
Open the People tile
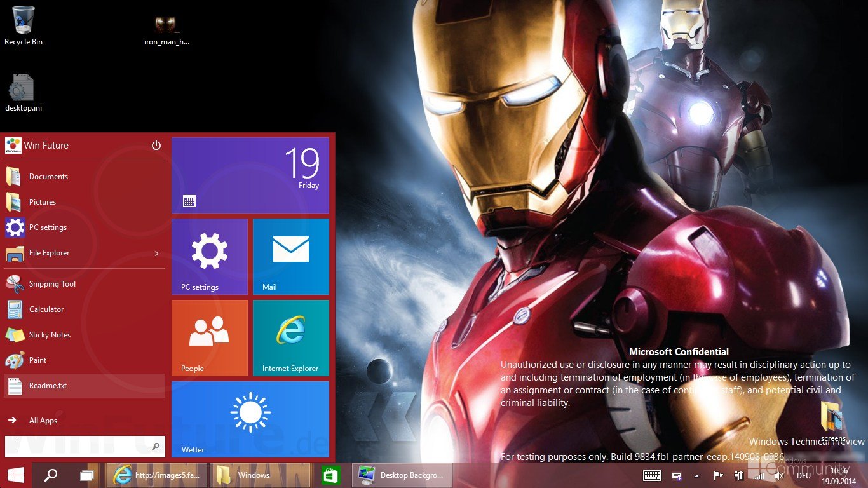tap(210, 338)
